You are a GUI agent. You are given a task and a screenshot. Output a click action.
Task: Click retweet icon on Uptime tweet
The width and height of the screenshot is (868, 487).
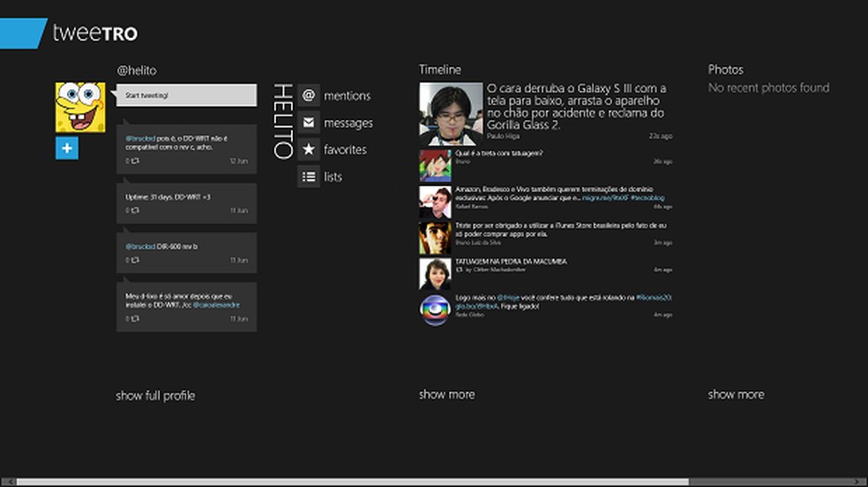135,210
